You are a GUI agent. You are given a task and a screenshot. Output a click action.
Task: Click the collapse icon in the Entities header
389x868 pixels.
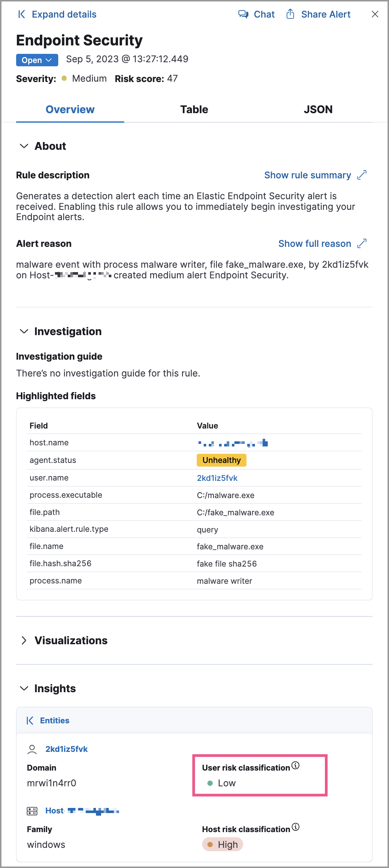coord(30,720)
